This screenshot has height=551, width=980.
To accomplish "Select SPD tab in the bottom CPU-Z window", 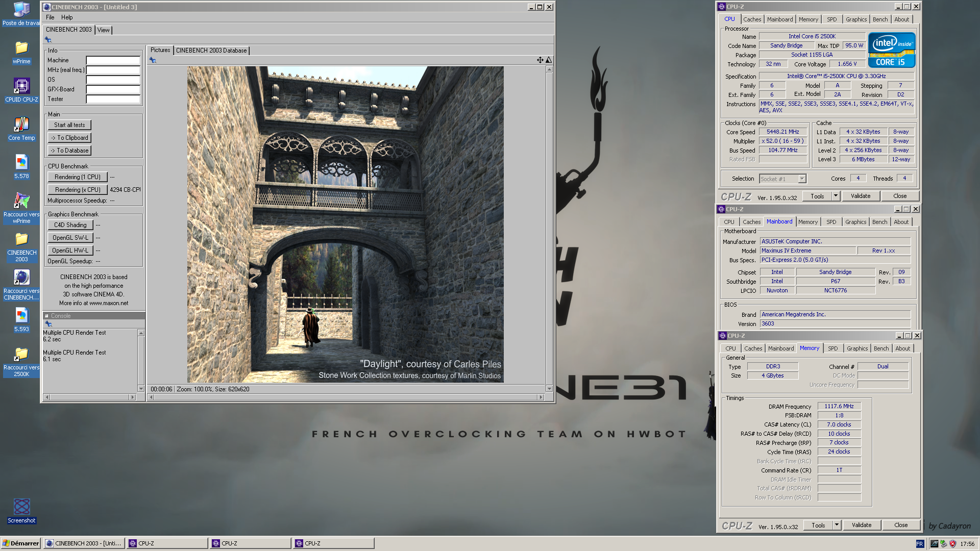I will [x=833, y=348].
